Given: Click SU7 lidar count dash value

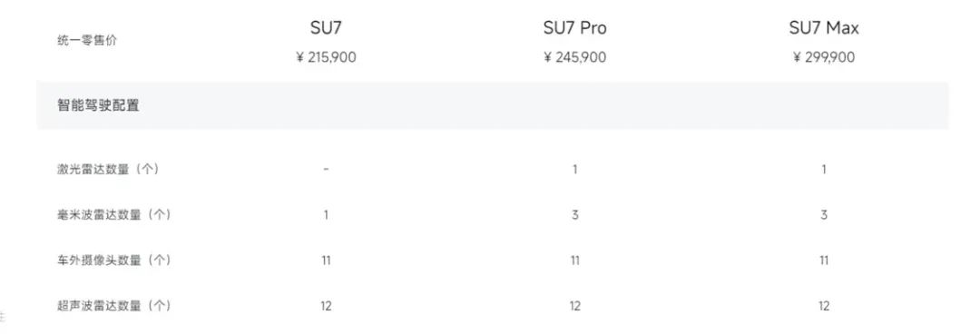Looking at the screenshot, I should [x=327, y=170].
